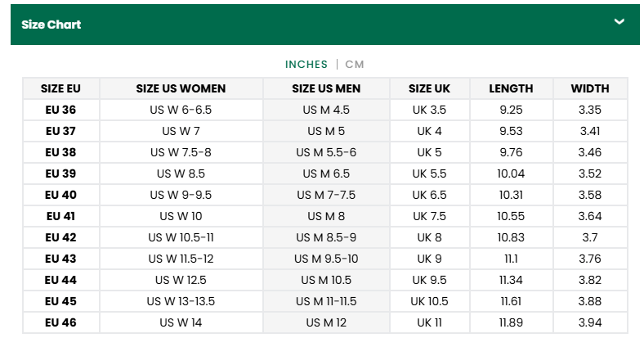The width and height of the screenshot is (644, 356).
Task: Click the LENGTH column header
Action: pos(511,88)
